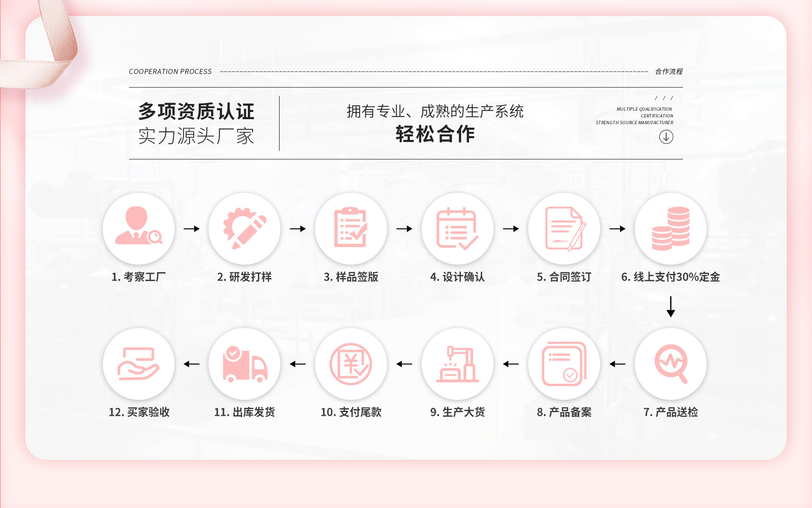Select the yen final payment icon
812x508 pixels.
click(351, 363)
